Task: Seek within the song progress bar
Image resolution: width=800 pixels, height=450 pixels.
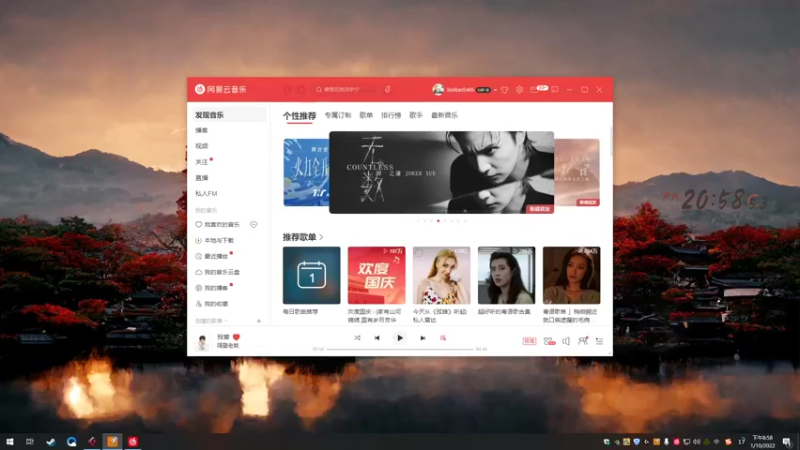Action: [x=400, y=349]
